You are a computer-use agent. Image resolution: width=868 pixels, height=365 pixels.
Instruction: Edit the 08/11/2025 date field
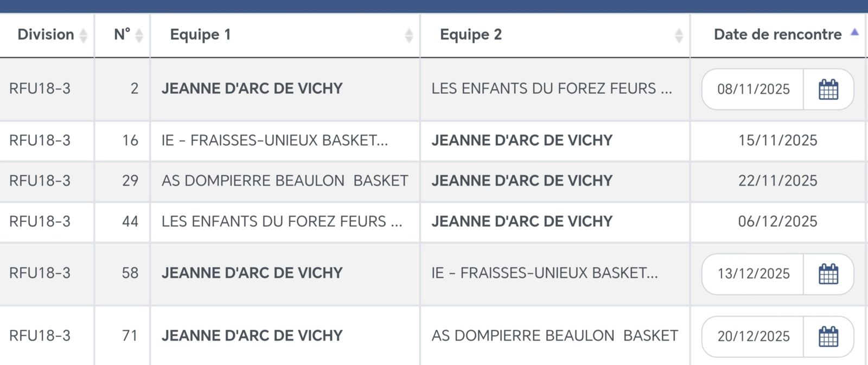point(753,89)
